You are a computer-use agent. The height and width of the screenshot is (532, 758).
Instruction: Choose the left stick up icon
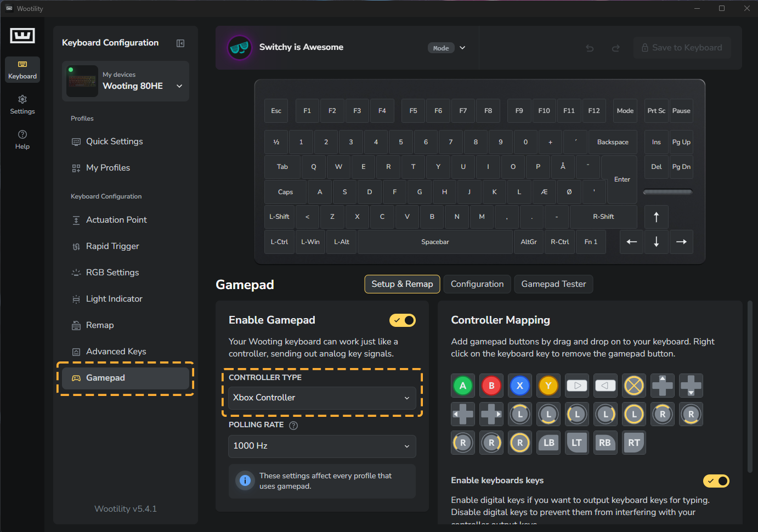[x=520, y=414]
